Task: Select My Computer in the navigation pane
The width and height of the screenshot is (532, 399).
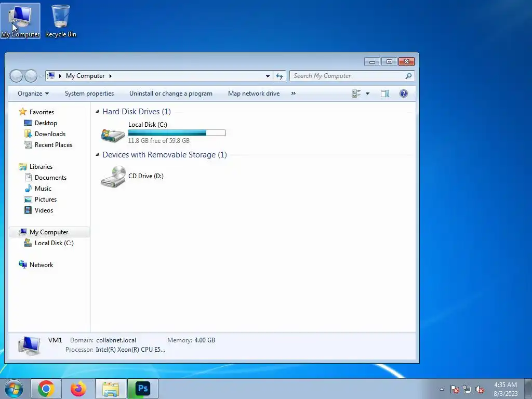Action: click(49, 232)
